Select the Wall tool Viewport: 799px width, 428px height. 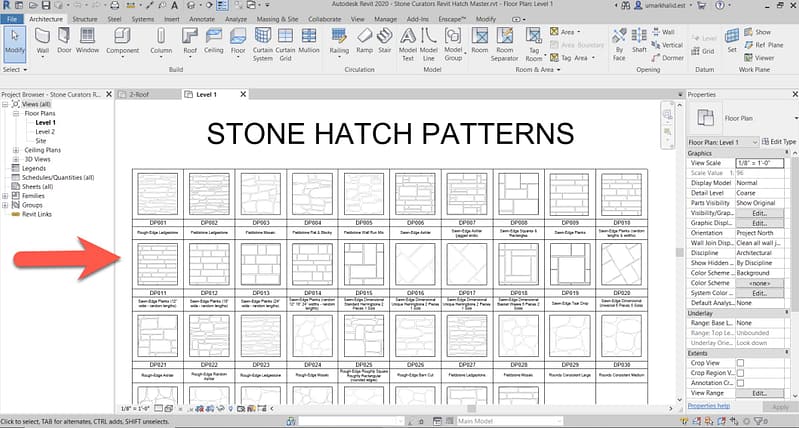(x=43, y=39)
